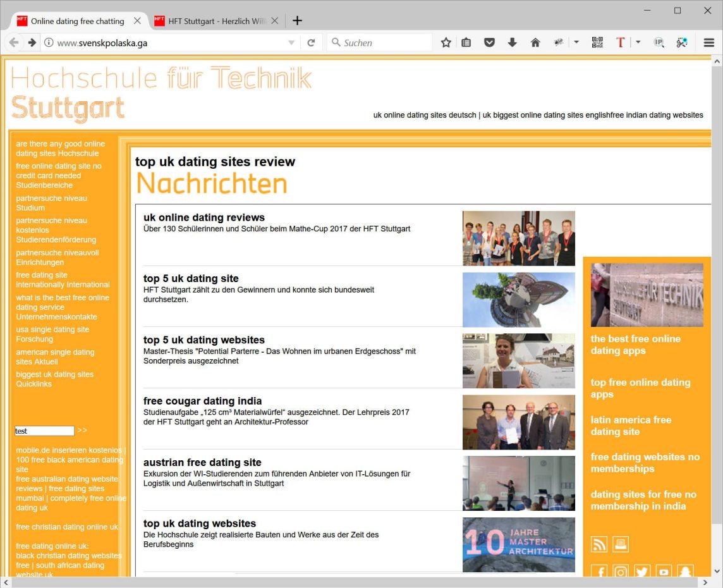This screenshot has height=588, width=723.
Task: Click the bug-shaped extension icon
Action: (559, 42)
